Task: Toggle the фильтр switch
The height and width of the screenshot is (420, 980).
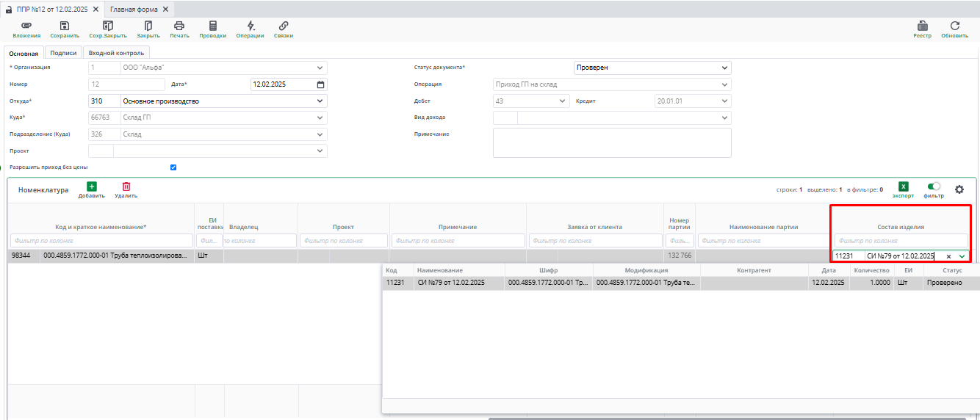Action: pyautogui.click(x=934, y=187)
